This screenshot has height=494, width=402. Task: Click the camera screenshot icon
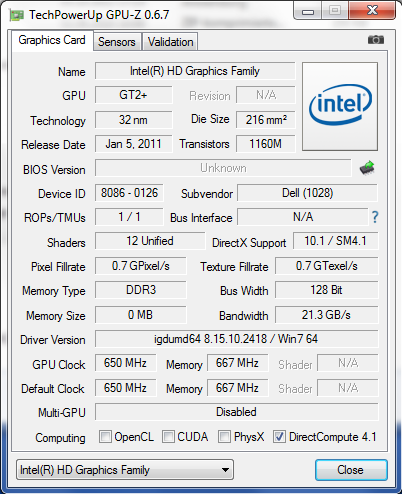(x=376, y=40)
